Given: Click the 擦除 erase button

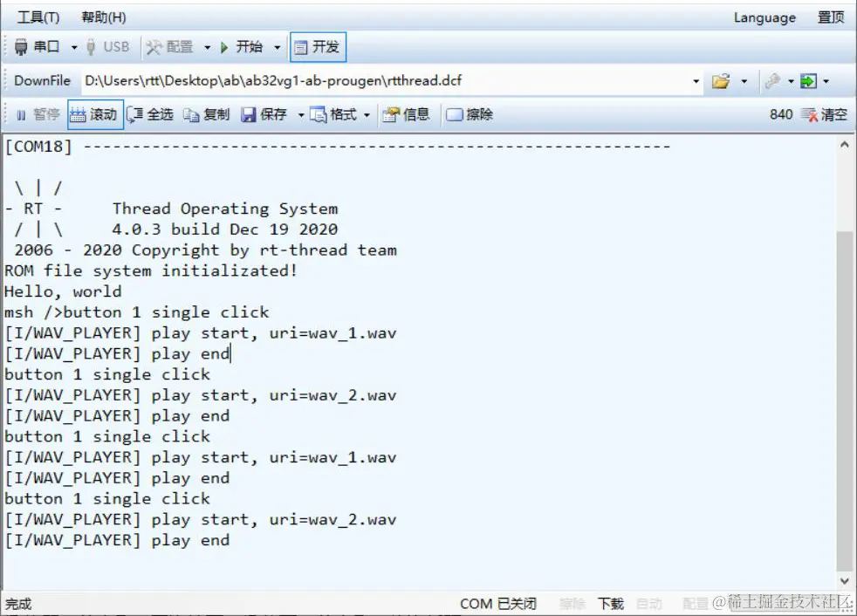Looking at the screenshot, I should pyautogui.click(x=470, y=114).
